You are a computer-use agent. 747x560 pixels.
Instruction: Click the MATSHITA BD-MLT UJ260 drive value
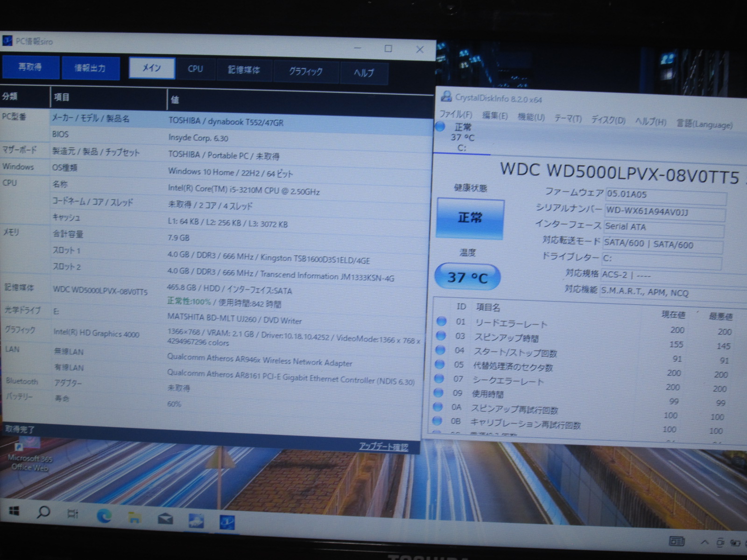(x=235, y=319)
